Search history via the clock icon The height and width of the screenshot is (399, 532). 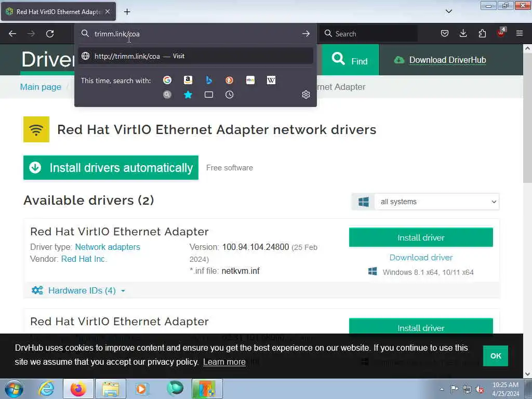229,95
